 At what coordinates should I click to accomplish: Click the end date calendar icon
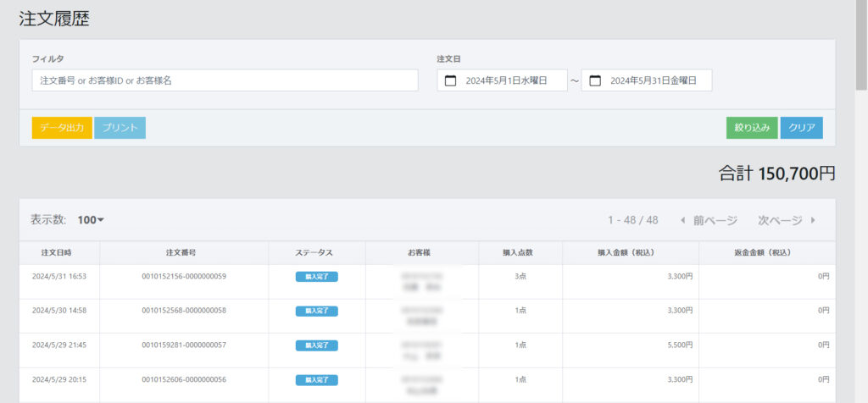(595, 80)
